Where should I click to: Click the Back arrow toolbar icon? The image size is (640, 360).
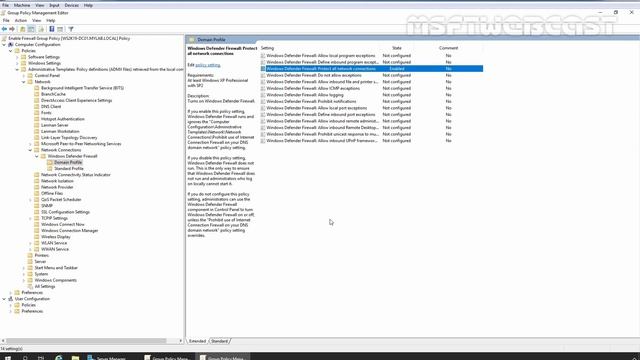[4, 29]
